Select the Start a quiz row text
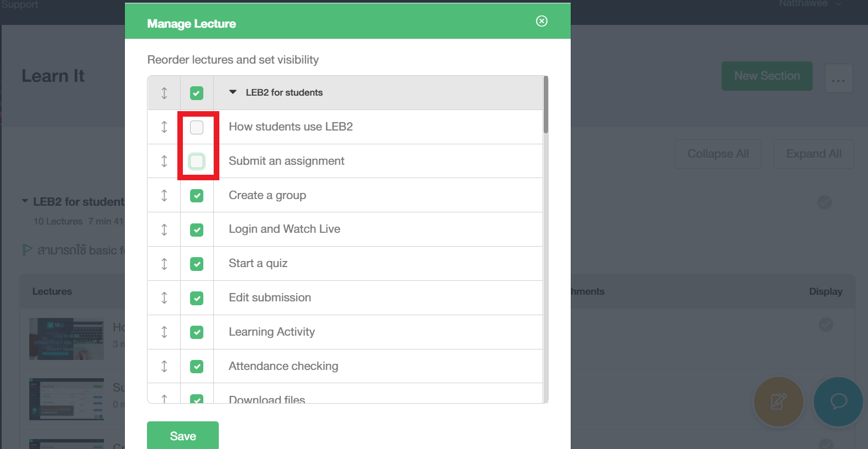Image resolution: width=868 pixels, height=449 pixels. pos(258,263)
